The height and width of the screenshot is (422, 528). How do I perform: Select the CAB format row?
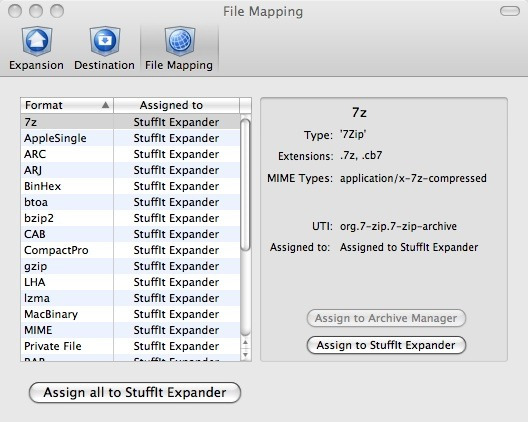tap(130, 234)
